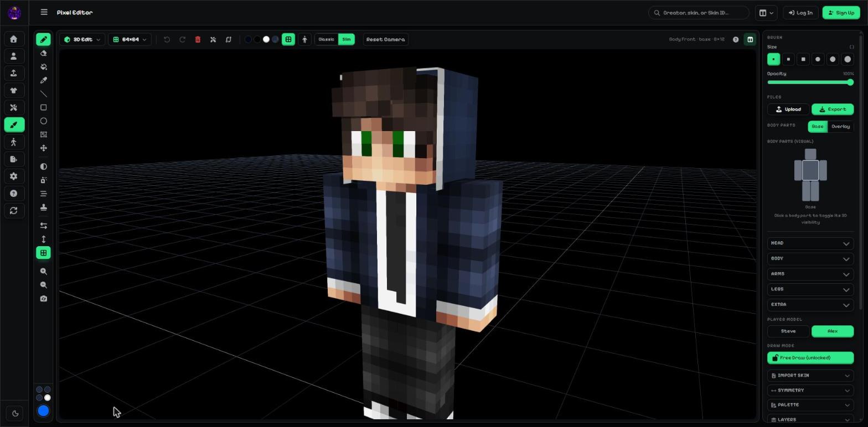Image resolution: width=868 pixels, height=427 pixels.
Task: Click the zoom out magnifier
Action: [43, 285]
